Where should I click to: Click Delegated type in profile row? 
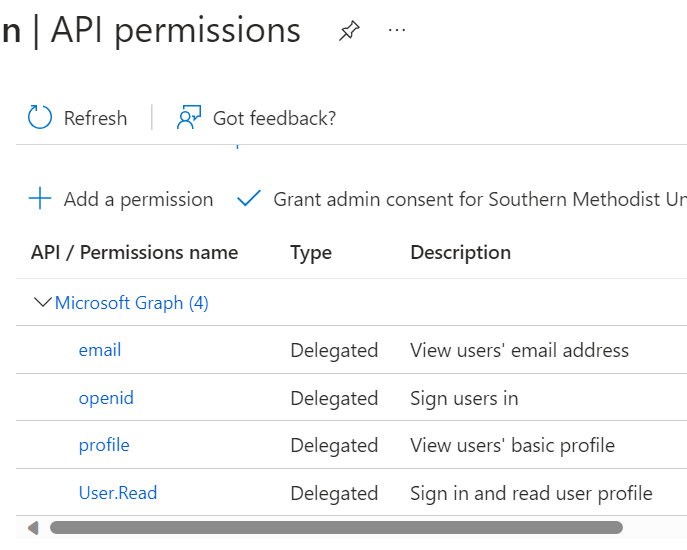(x=334, y=446)
